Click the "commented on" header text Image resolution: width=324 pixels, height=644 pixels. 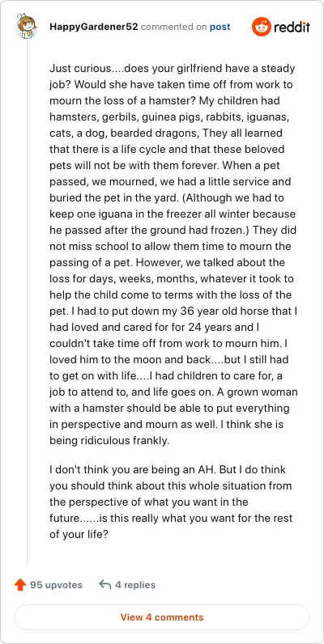[x=174, y=28]
